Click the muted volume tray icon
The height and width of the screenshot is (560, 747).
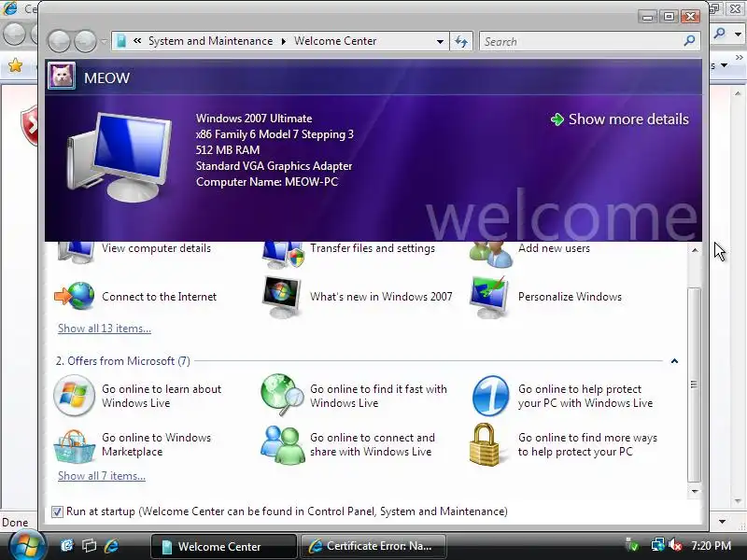tap(675, 545)
